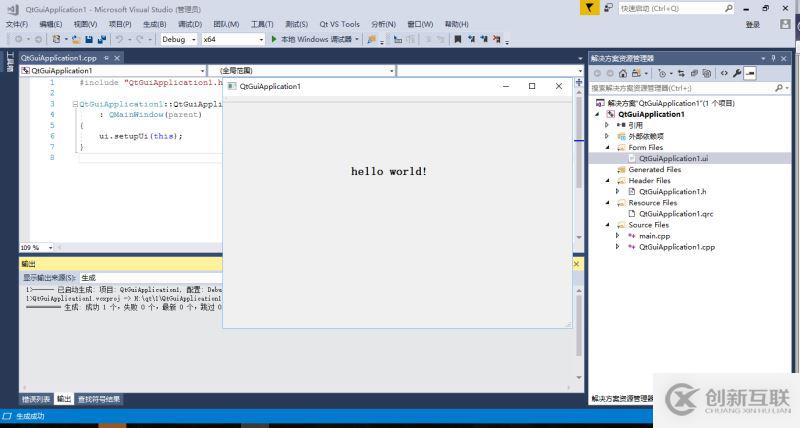800x428 pixels.
Task: Select QtGuiApplication1.ui in Solution Explorer
Action: [673, 159]
